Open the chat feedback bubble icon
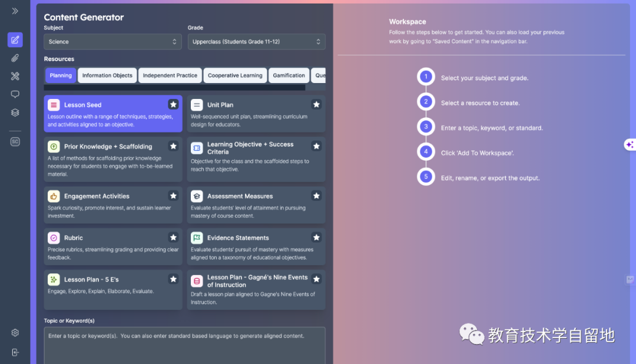 15,94
